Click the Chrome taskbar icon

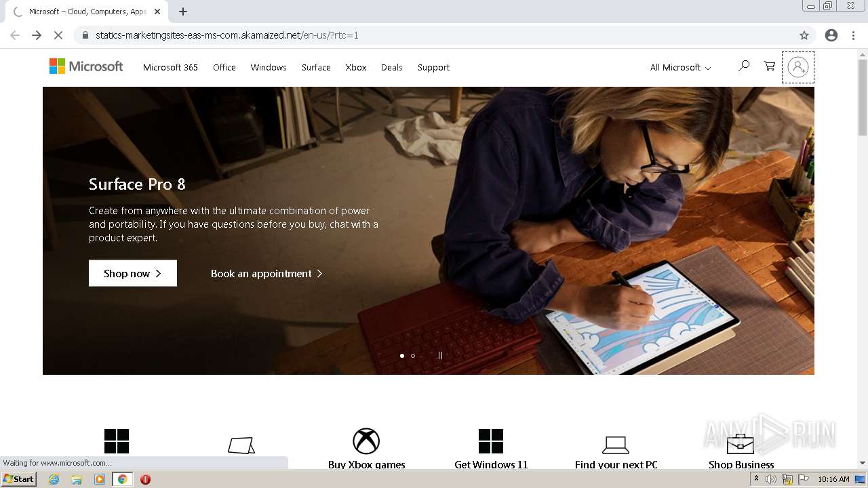pyautogui.click(x=122, y=479)
